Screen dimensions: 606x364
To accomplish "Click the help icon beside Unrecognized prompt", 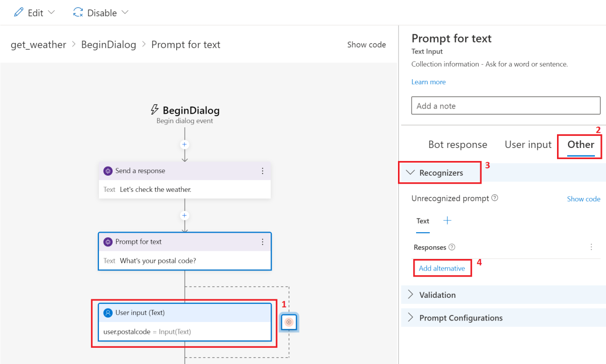I will pyautogui.click(x=495, y=198).
